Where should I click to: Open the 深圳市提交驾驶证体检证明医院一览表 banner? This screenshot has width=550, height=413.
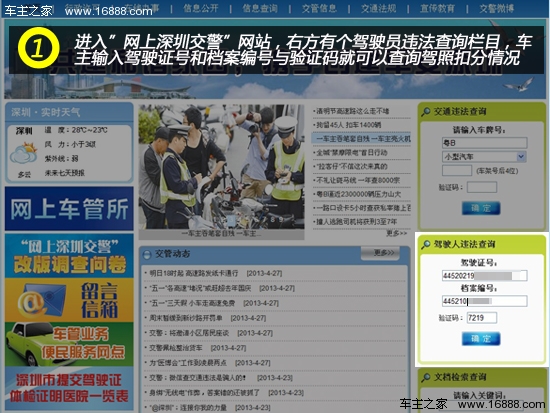click(x=69, y=388)
